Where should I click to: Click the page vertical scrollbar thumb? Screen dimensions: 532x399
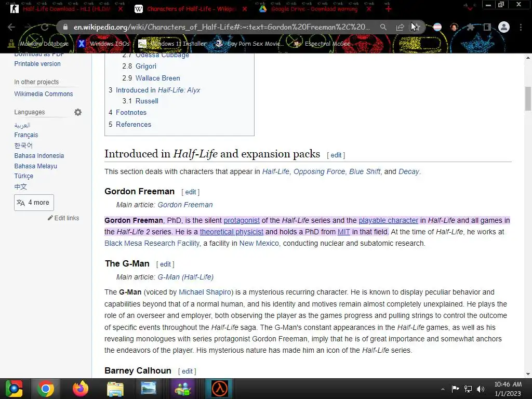(x=528, y=98)
